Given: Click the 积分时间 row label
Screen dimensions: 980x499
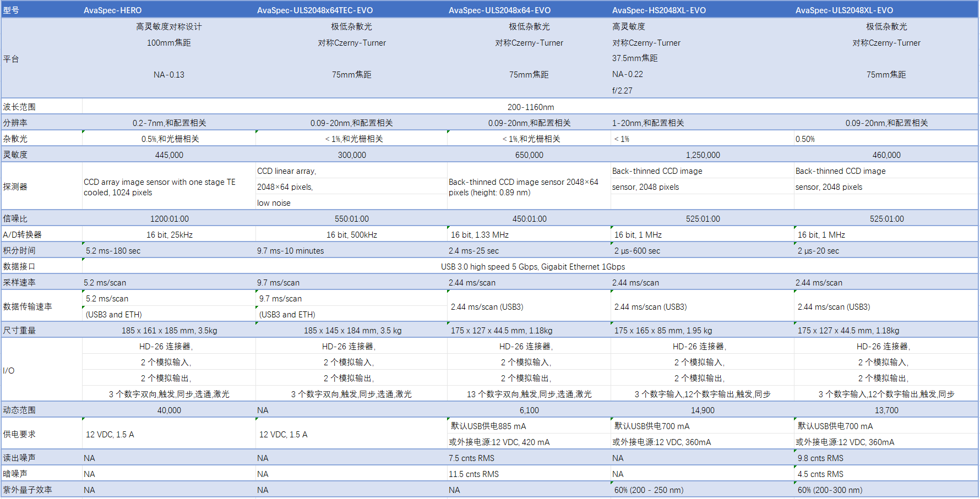Looking at the screenshot, I should tap(42, 250).
